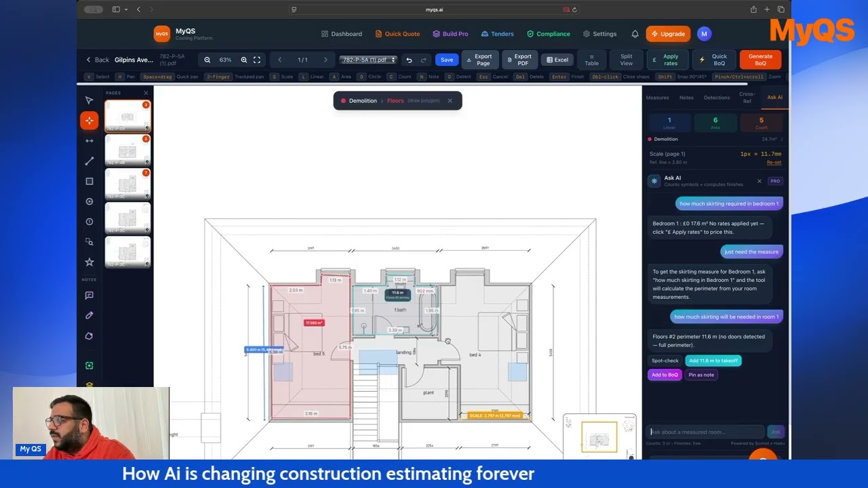Switch to the Cross-Ref tab
Screen dimensions: 868x488
747,98
